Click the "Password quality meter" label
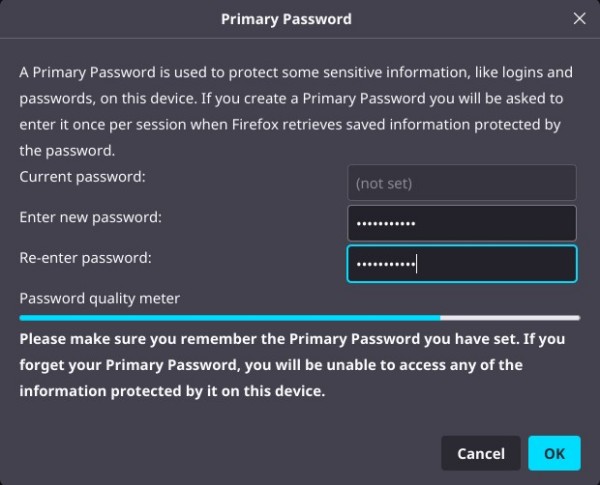This screenshot has height=485, width=600. [99, 298]
